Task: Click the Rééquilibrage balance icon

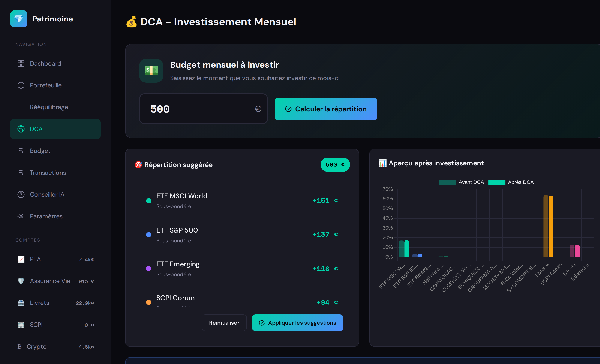Action: click(x=21, y=107)
